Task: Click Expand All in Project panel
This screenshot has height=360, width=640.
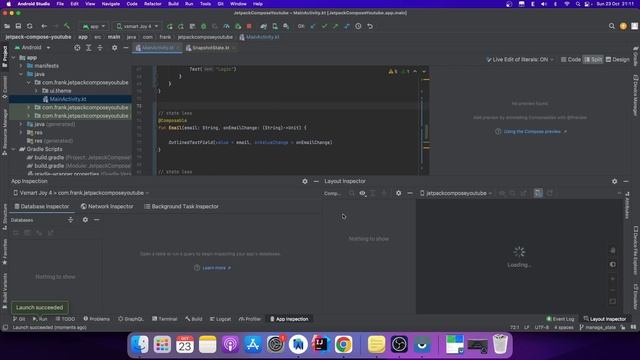Action: click(89, 48)
